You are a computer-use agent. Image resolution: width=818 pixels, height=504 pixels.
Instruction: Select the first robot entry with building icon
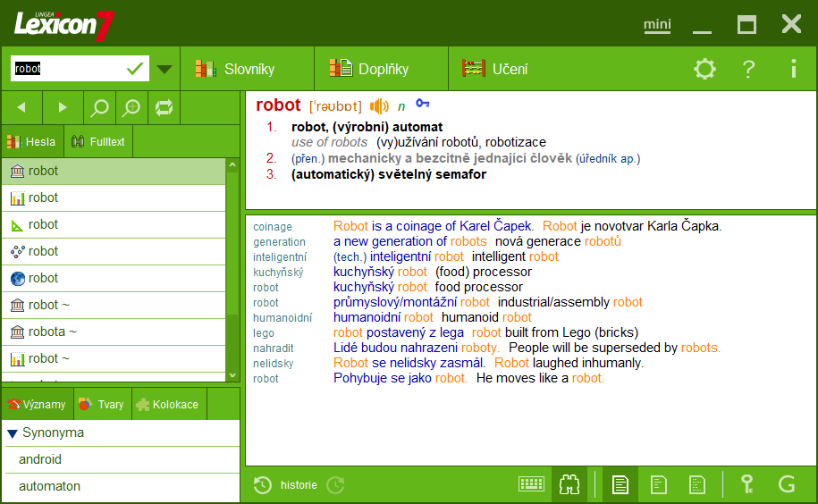(x=114, y=171)
